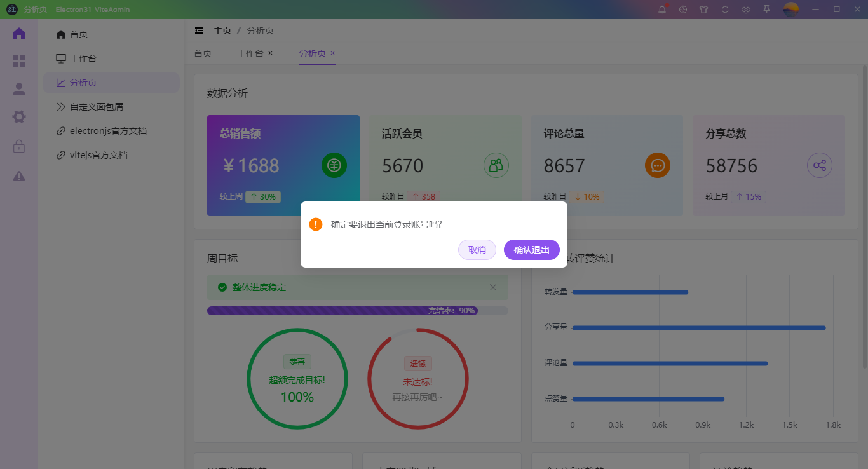The height and width of the screenshot is (469, 868).
Task: Click 确认退出 to confirm logout
Action: point(532,250)
